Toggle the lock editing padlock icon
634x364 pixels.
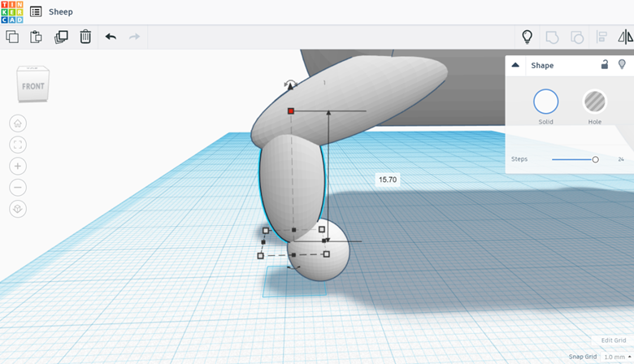click(605, 64)
